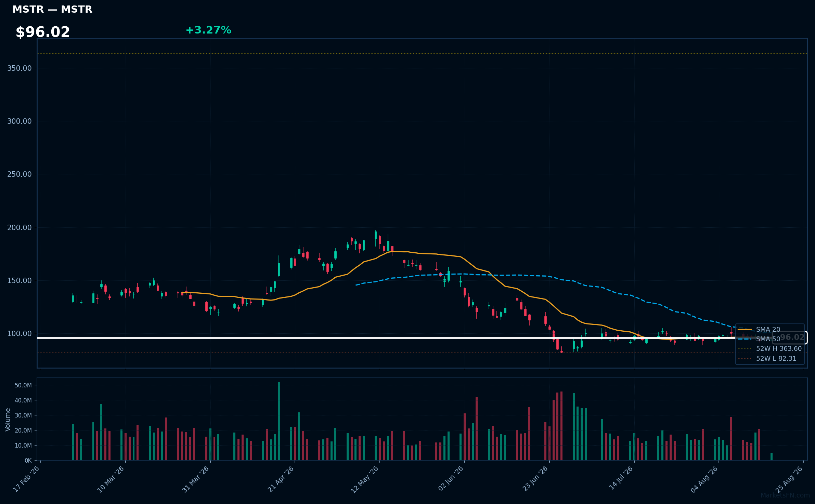Click the 300.00 price axis label
815x504 pixels.
tap(20, 121)
